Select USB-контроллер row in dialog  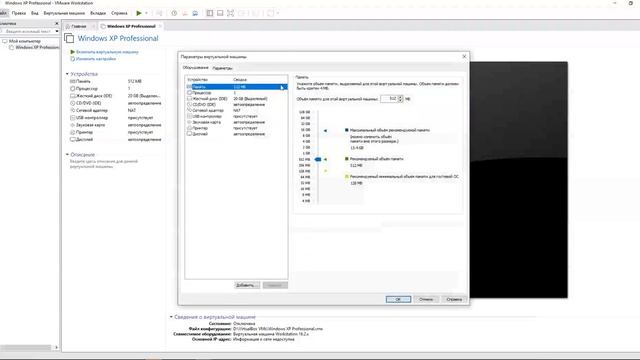tap(237, 116)
